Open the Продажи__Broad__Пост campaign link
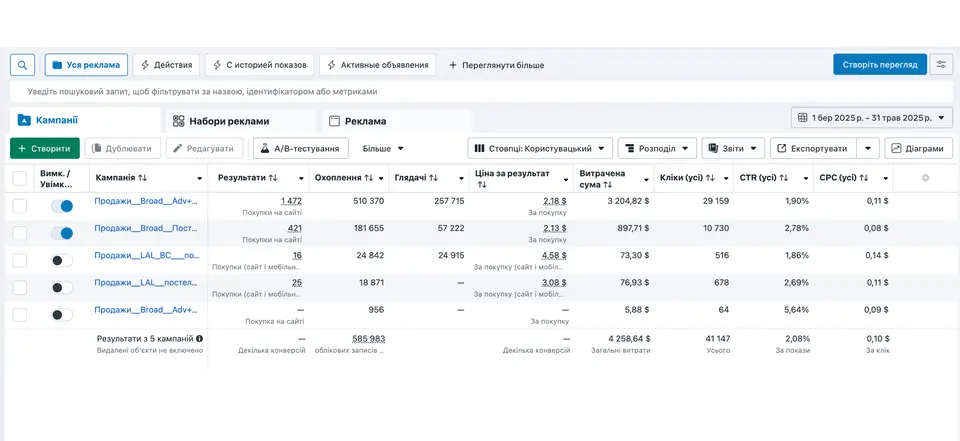The image size is (960, 441). [x=146, y=228]
